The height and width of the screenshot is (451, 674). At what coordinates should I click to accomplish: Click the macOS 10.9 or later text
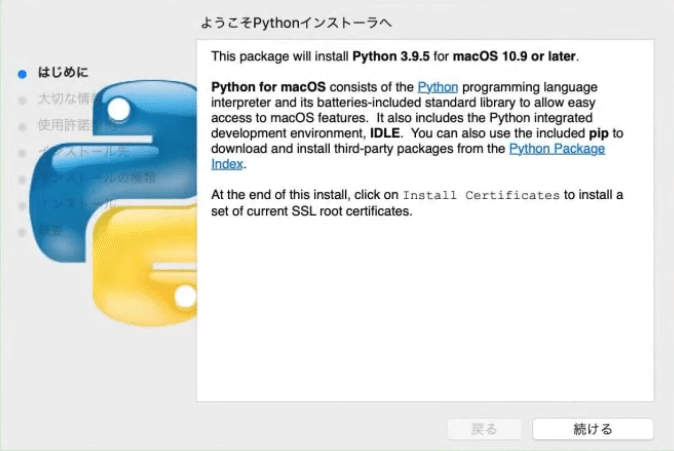click(514, 56)
